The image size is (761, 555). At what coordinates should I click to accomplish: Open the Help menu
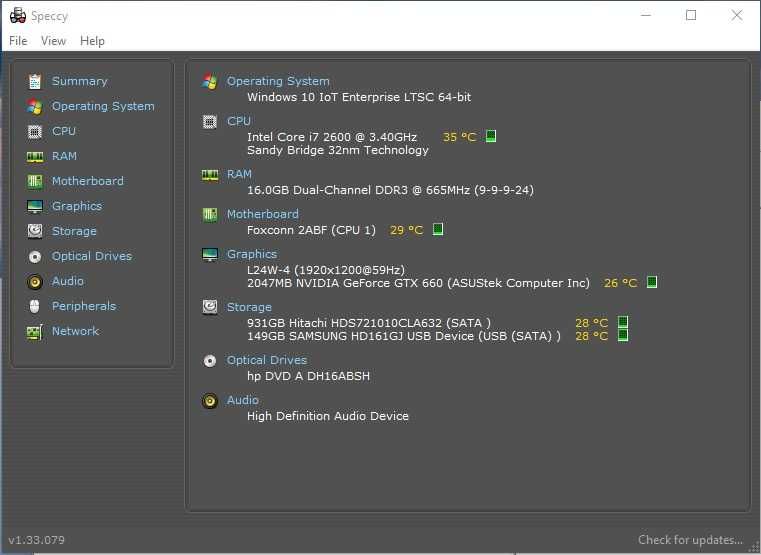click(x=92, y=41)
